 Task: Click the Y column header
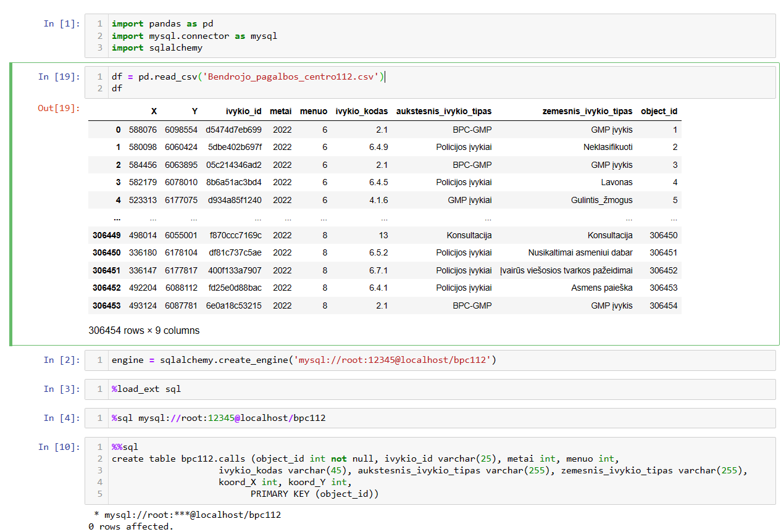click(x=194, y=112)
